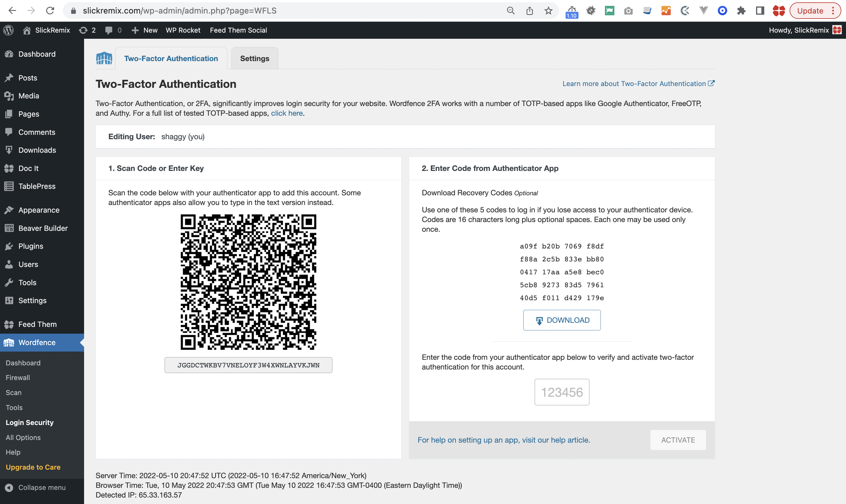Switch to the Settings tab
Viewport: 846px width, 504px height.
click(x=255, y=58)
